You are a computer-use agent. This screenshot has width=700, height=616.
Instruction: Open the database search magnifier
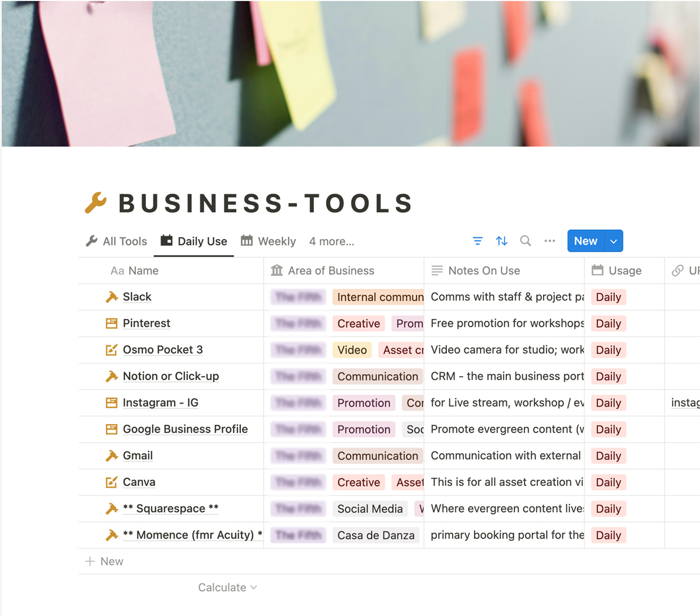(525, 241)
